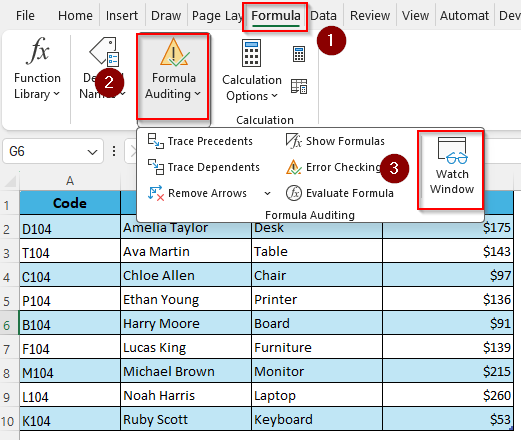Select the Lucas King cell

pyautogui.click(x=186, y=348)
